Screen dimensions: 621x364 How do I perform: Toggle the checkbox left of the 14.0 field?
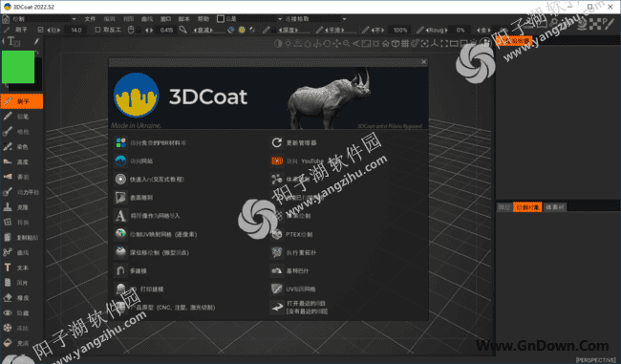pyautogui.click(x=40, y=30)
